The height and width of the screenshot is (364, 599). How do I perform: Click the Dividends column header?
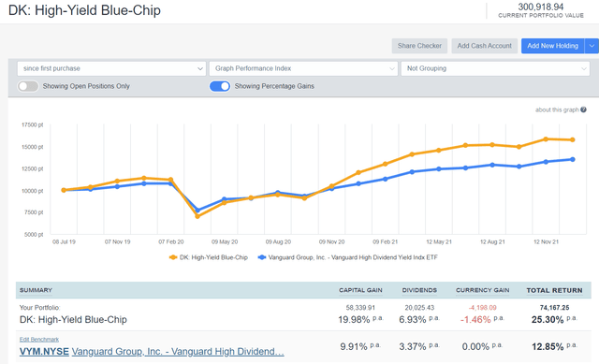(419, 290)
